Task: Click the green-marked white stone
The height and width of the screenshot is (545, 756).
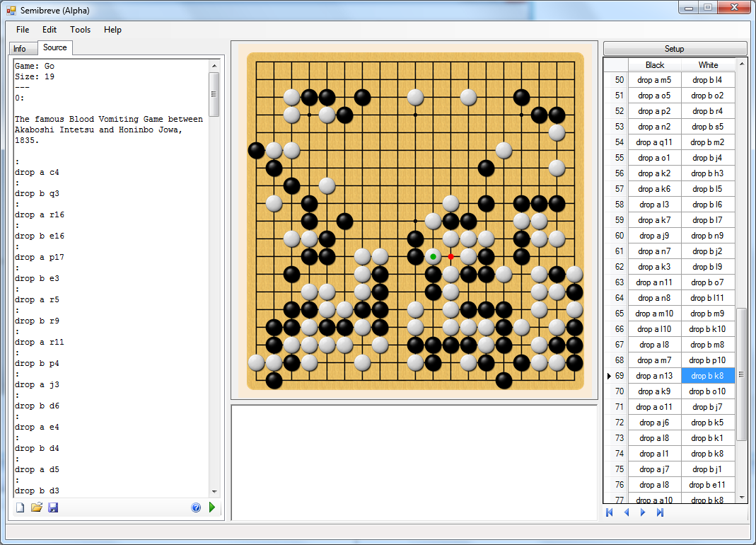Action: click(x=433, y=257)
